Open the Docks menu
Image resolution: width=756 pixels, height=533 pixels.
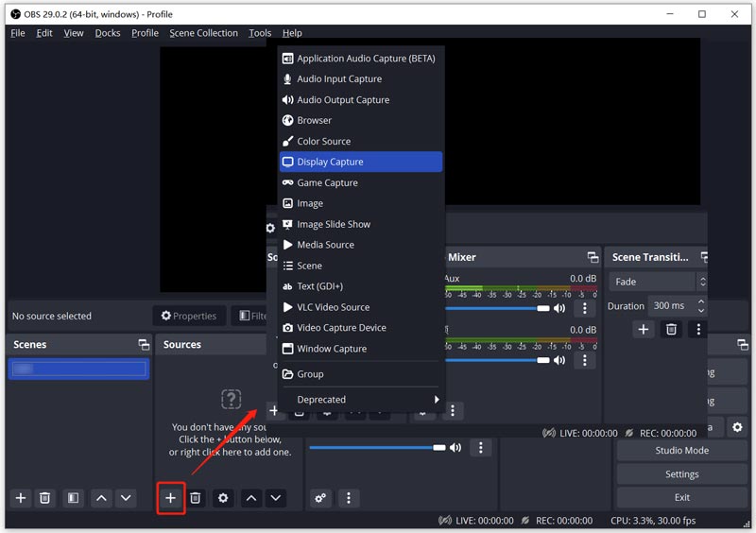pyautogui.click(x=108, y=33)
